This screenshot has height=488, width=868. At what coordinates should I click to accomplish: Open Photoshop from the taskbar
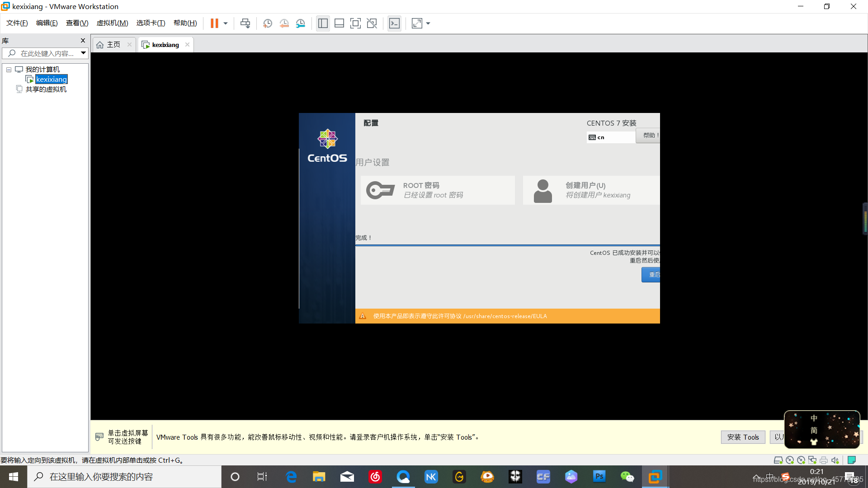click(599, 477)
